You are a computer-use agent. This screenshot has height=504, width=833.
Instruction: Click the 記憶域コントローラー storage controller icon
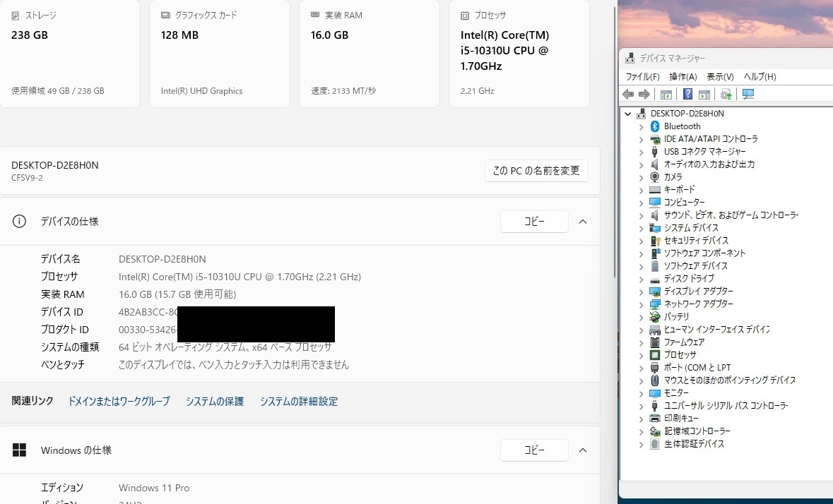(x=654, y=431)
